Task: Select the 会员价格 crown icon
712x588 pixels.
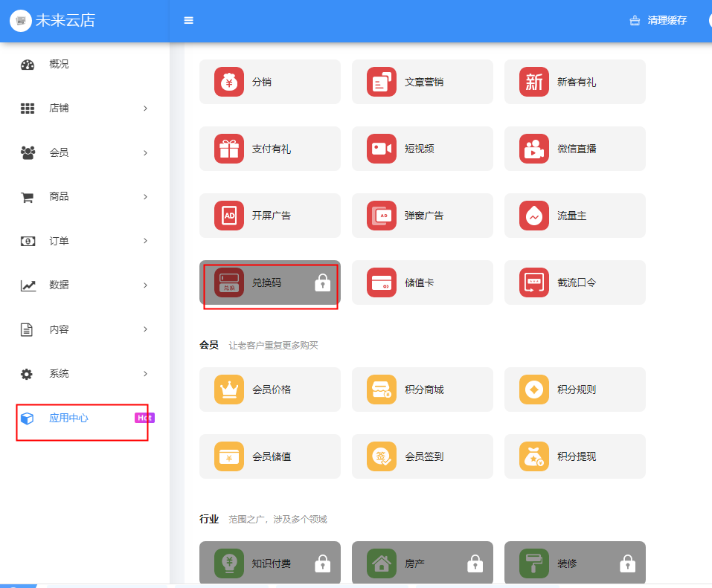Action: (x=229, y=390)
